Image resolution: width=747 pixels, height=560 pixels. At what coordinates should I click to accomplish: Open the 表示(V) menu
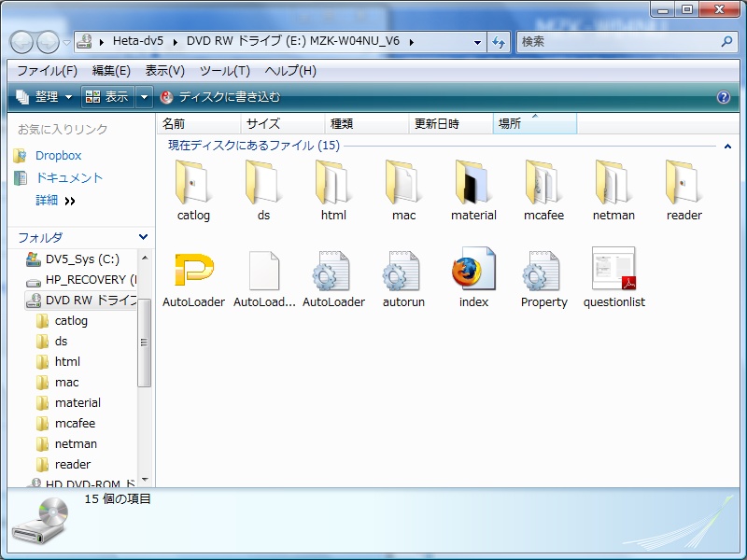(x=165, y=71)
